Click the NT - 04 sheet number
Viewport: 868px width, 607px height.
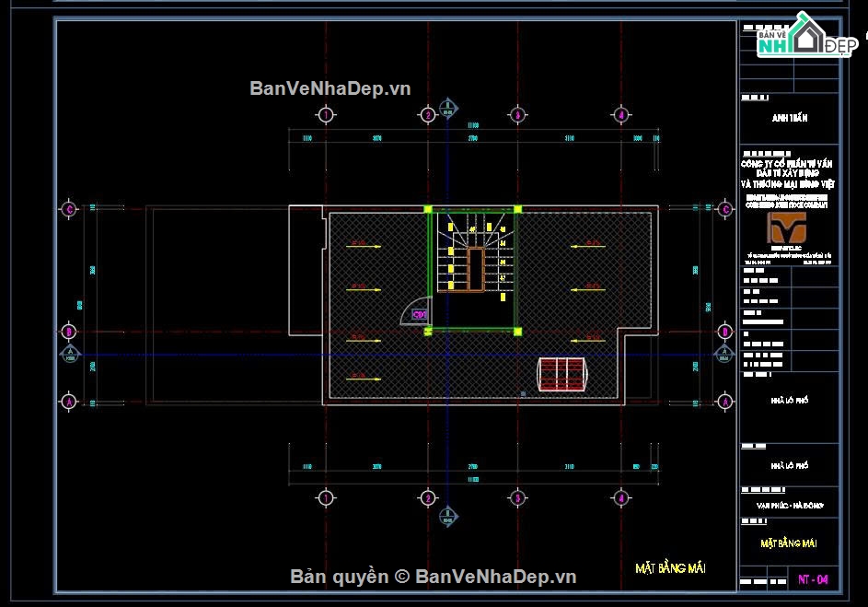click(x=813, y=580)
